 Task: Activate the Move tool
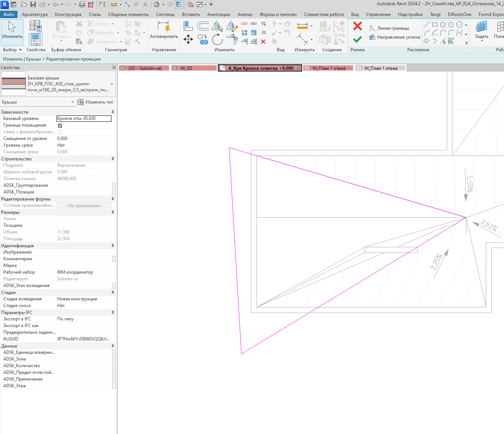point(188,39)
